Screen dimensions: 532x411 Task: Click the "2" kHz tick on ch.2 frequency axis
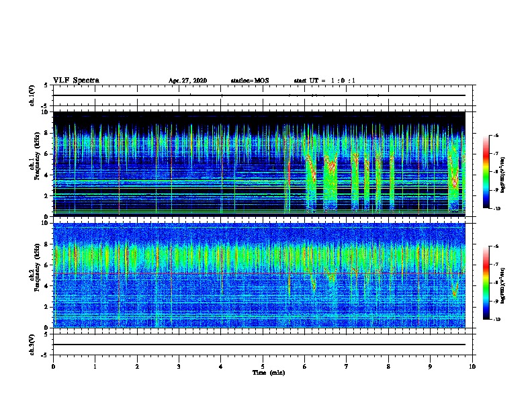46,307
